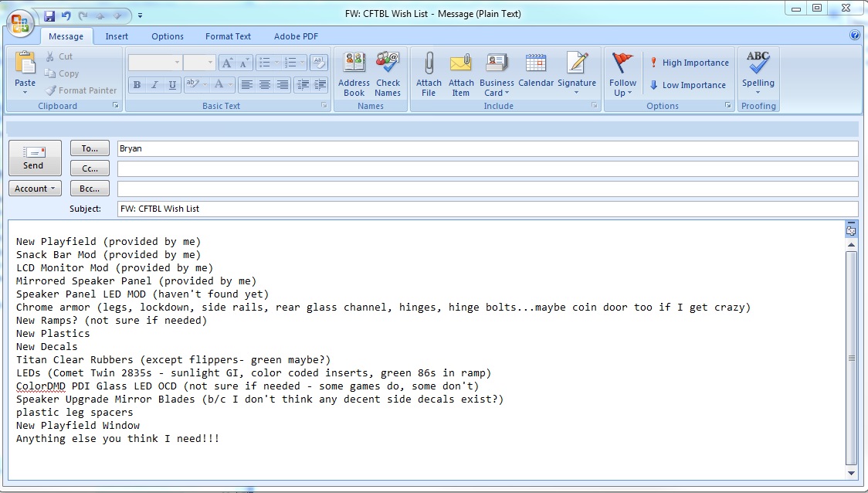The width and height of the screenshot is (868, 493).
Task: Open the Options ribbon tab
Action: pyautogui.click(x=168, y=36)
